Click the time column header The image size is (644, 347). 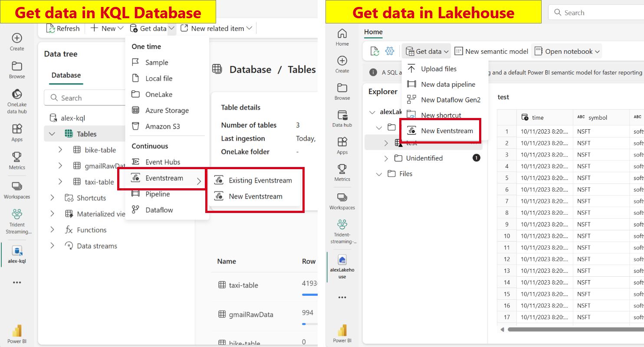tap(545, 118)
